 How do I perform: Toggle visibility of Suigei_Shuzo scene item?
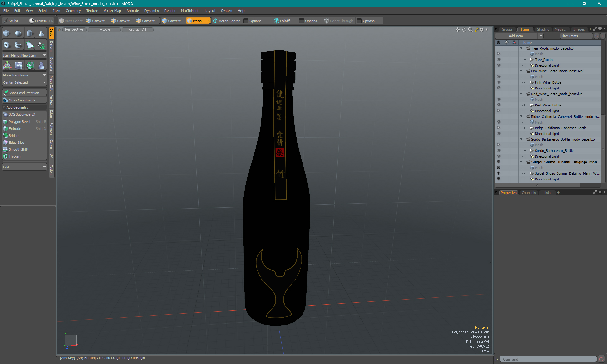click(499, 162)
